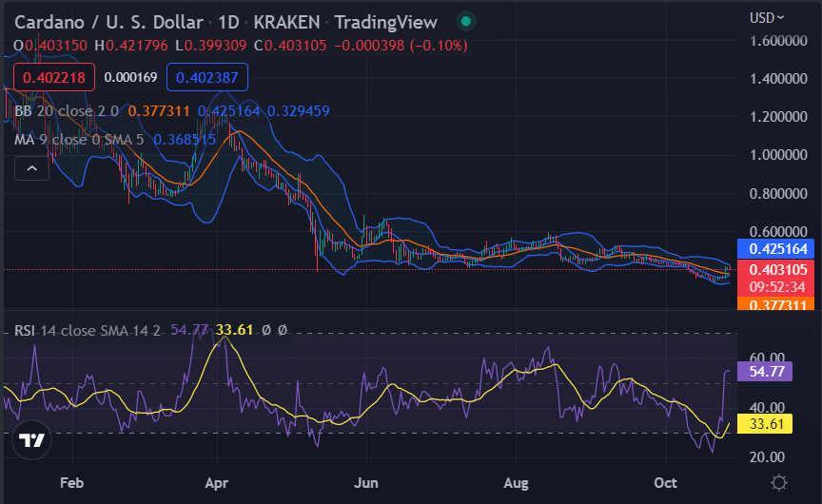Click the Cardano / U. S. Dollar symbol title
The width and height of the screenshot is (822, 504).
pos(108,22)
